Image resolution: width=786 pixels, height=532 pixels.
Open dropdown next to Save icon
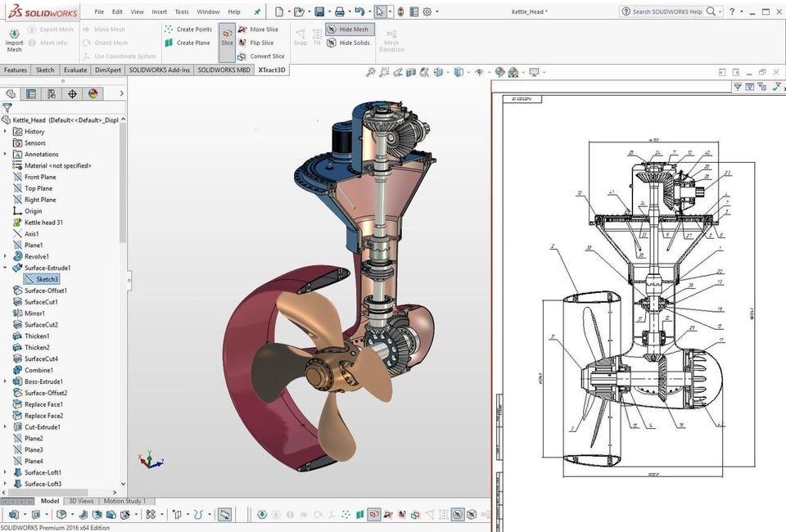[328, 11]
